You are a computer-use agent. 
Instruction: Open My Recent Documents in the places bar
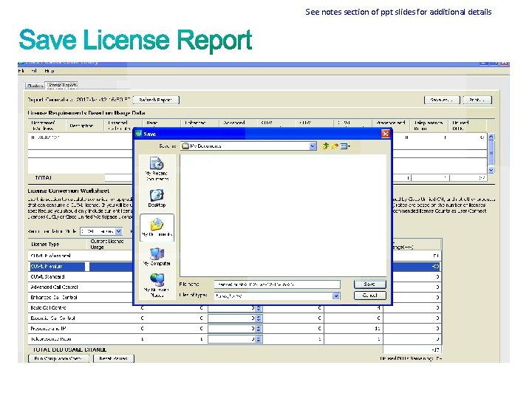157,168
